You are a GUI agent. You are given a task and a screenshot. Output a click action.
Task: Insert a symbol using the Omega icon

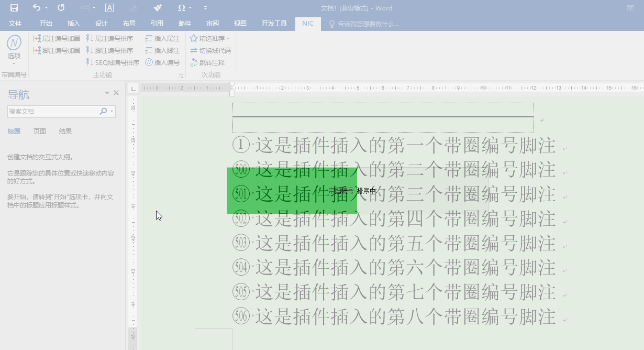click(x=181, y=8)
